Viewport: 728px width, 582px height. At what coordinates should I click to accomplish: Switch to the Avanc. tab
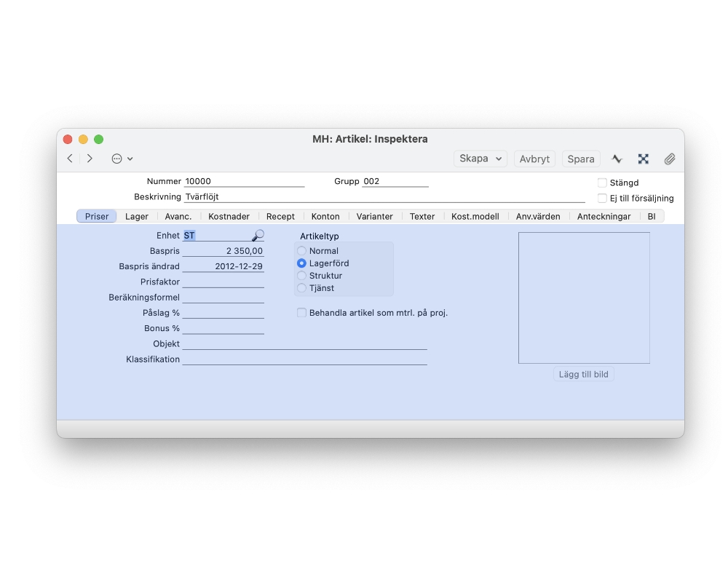[178, 216]
